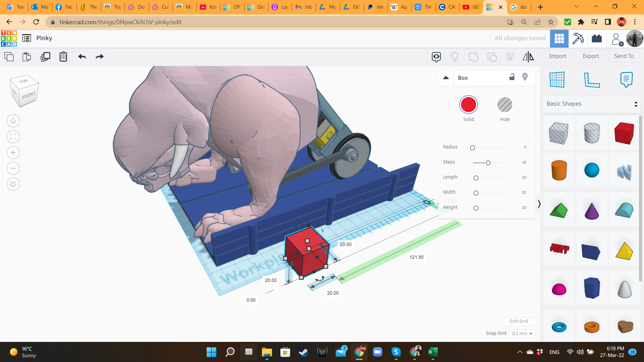644x362 pixels.
Task: Open Steam from the taskbar
Action: point(304,352)
